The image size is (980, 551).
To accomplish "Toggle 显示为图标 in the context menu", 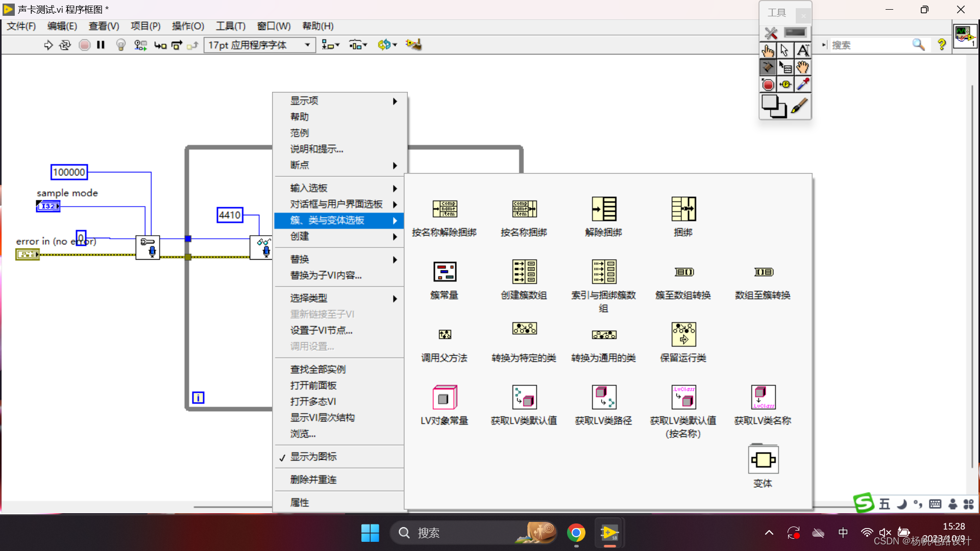I will click(314, 457).
